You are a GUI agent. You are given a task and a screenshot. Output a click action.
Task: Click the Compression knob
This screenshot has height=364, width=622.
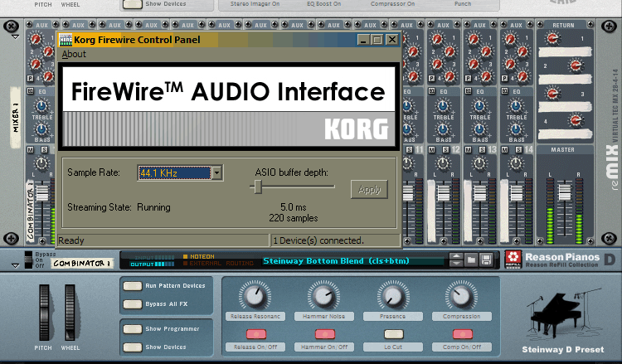coord(461,297)
